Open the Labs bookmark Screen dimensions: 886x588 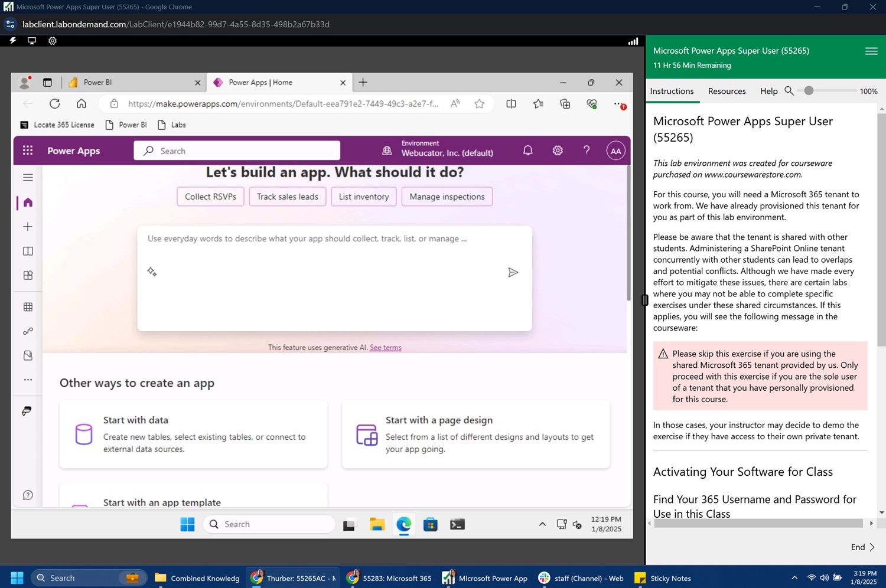[172, 125]
